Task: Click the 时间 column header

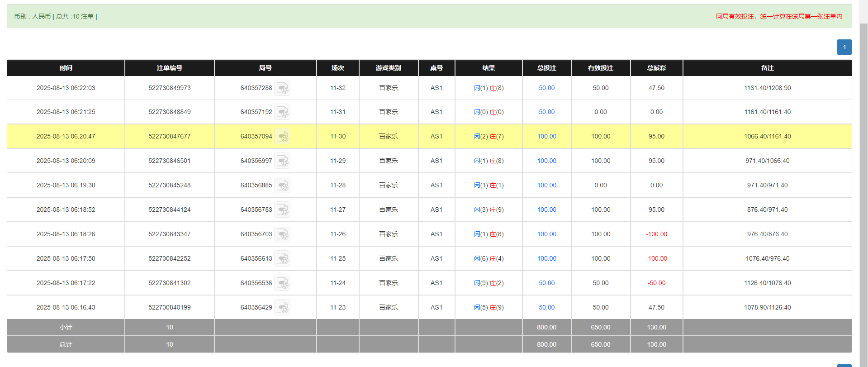Action: pos(66,68)
